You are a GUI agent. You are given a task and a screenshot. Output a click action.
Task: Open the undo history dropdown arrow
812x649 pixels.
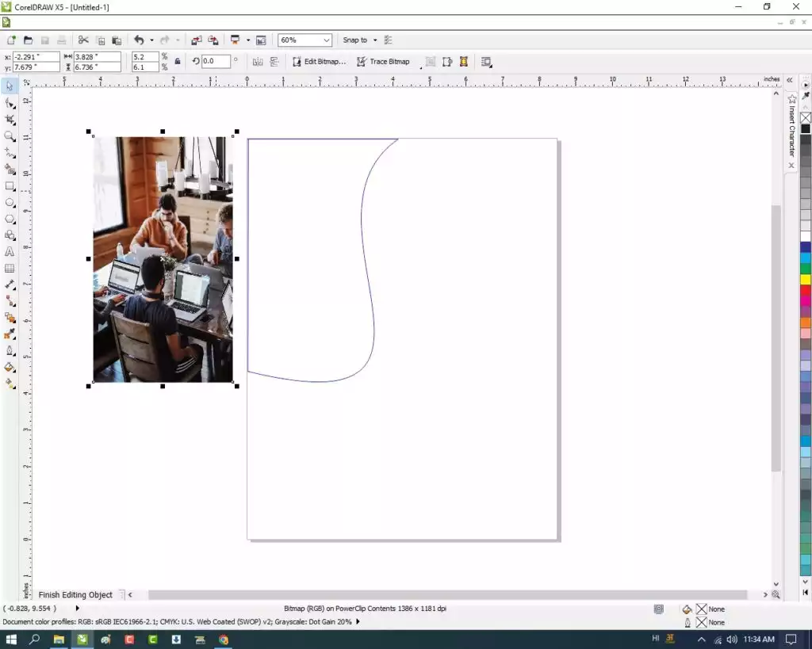tap(151, 40)
